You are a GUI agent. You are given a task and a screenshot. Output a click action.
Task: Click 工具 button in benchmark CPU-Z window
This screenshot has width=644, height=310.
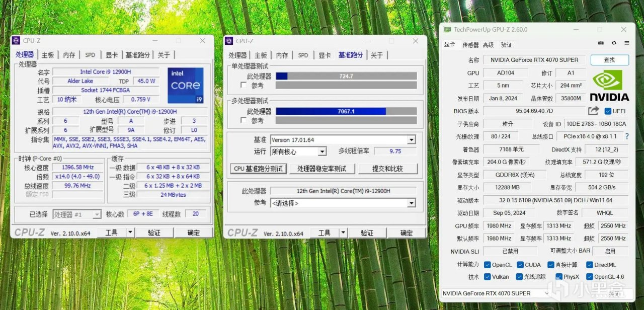point(325,233)
